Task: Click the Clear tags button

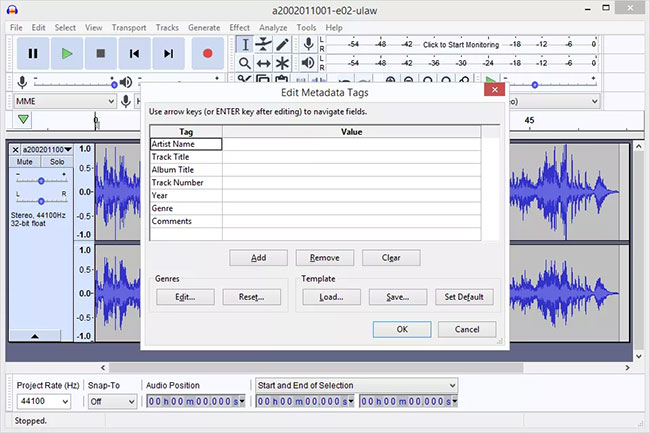Action: click(391, 258)
